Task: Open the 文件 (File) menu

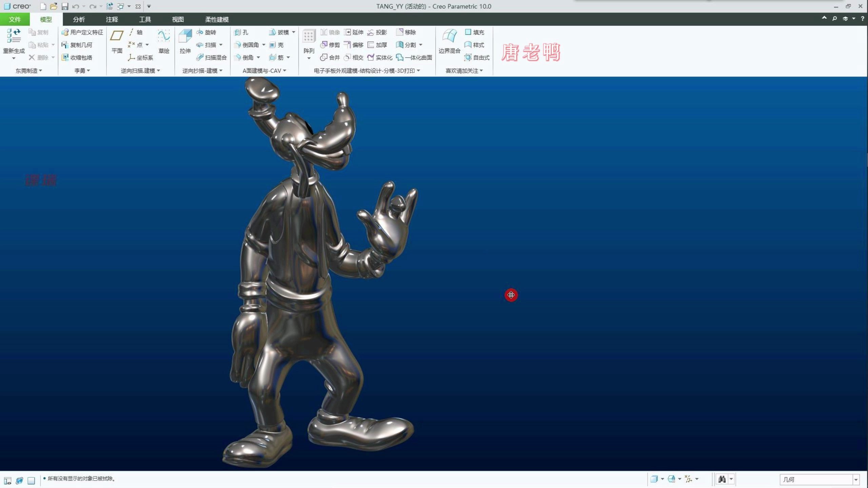Action: click(15, 19)
